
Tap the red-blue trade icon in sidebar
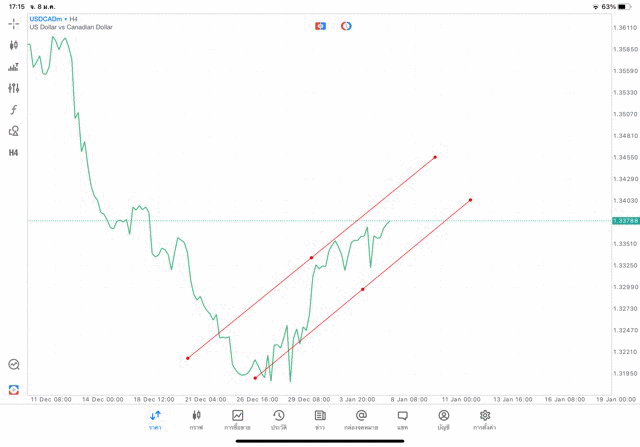[14, 389]
